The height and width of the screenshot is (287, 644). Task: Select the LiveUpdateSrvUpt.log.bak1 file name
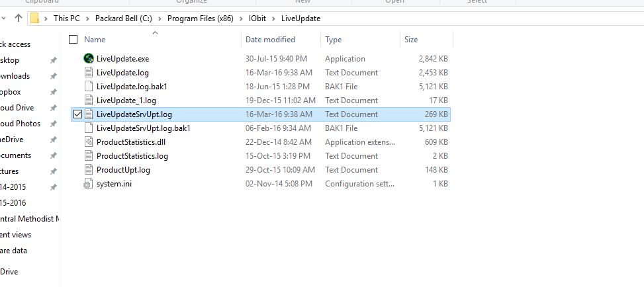click(144, 128)
